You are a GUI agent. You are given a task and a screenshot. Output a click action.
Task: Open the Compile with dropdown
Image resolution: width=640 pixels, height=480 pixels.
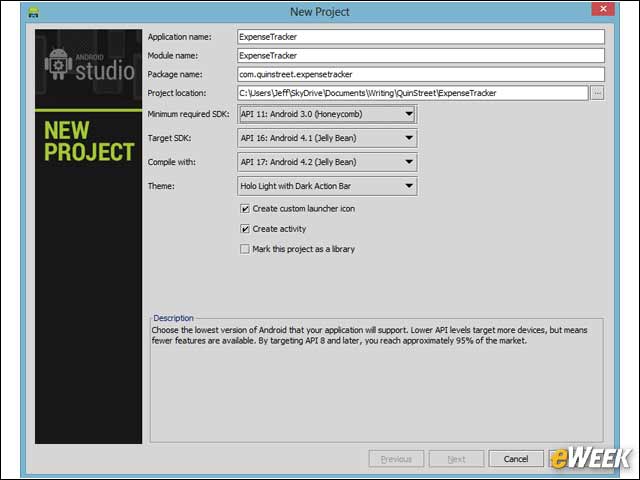pos(327,162)
